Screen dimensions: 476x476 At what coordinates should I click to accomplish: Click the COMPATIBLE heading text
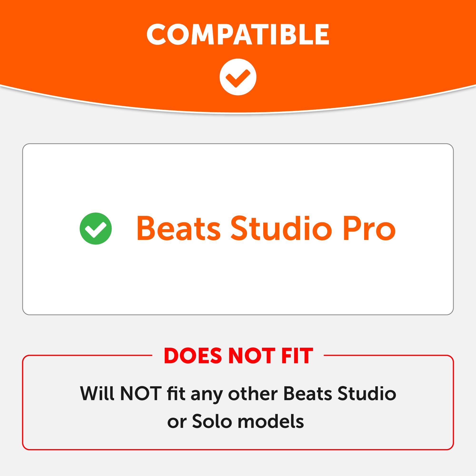[x=238, y=35]
